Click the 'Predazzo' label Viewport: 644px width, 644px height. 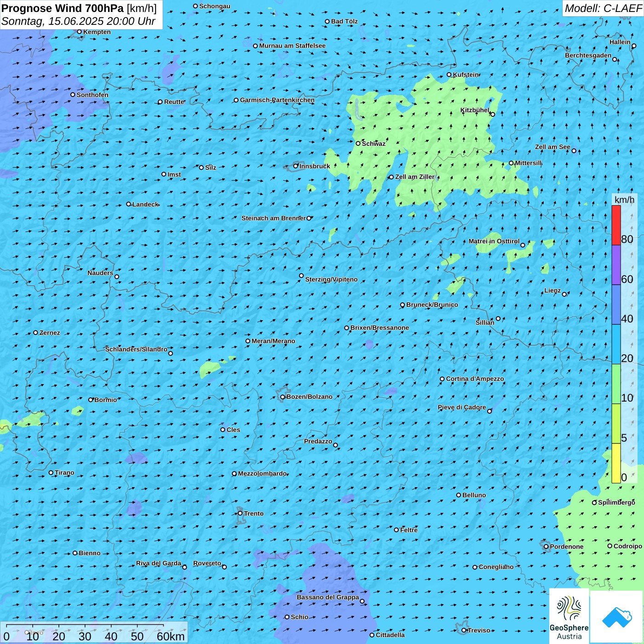318,441
